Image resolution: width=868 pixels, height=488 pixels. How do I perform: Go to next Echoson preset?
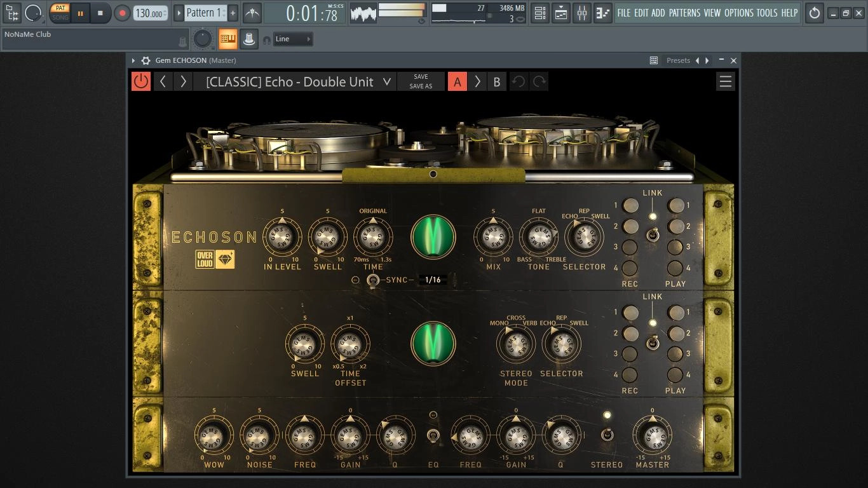click(x=183, y=81)
